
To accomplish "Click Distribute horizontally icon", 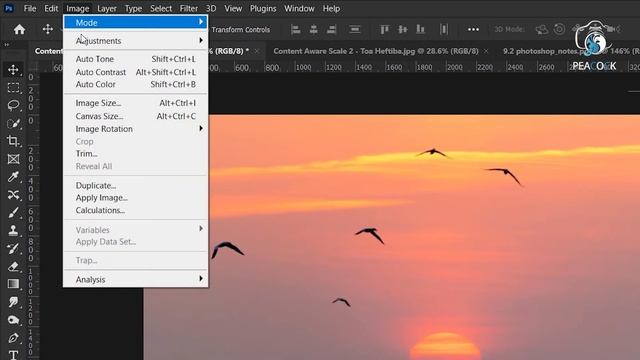I will pyautogui.click(x=444, y=29).
